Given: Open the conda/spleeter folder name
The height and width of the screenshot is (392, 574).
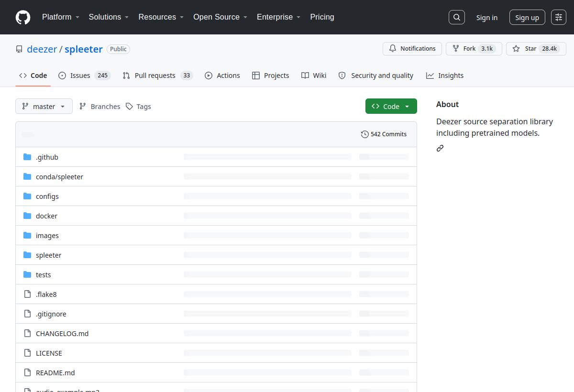Looking at the screenshot, I should coord(59,177).
